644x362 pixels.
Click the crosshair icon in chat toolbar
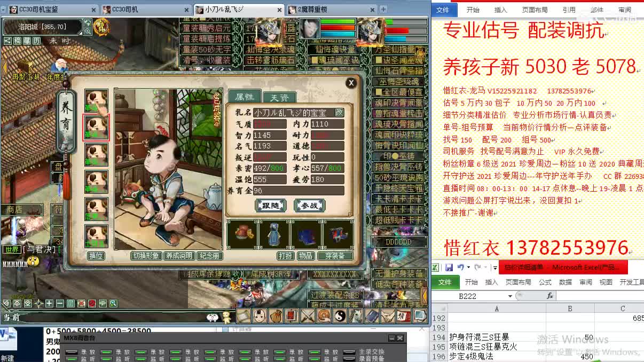(x=38, y=303)
